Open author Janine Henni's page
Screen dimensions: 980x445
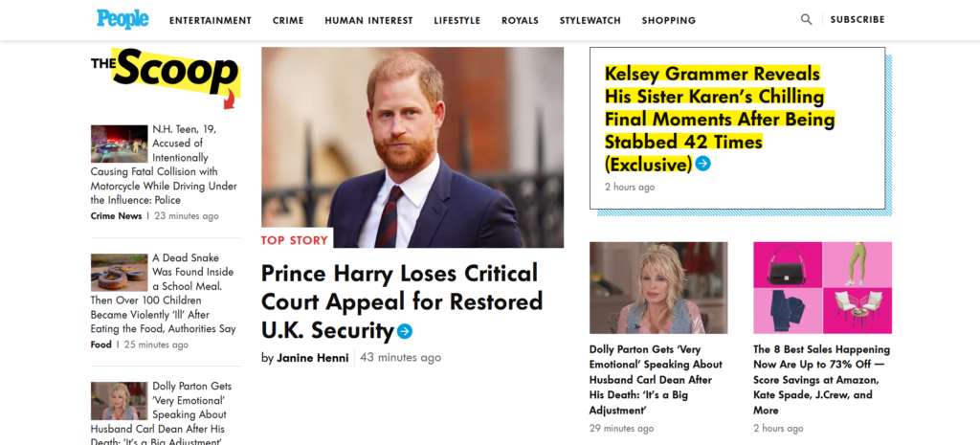[313, 358]
